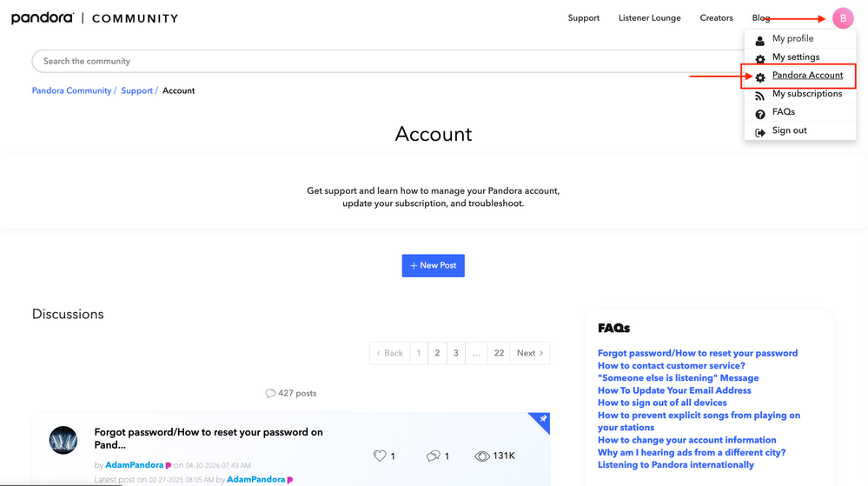Open FAQ Why am I hearing ads from different city
Image resolution: width=868 pixels, height=486 pixels.
click(x=692, y=452)
